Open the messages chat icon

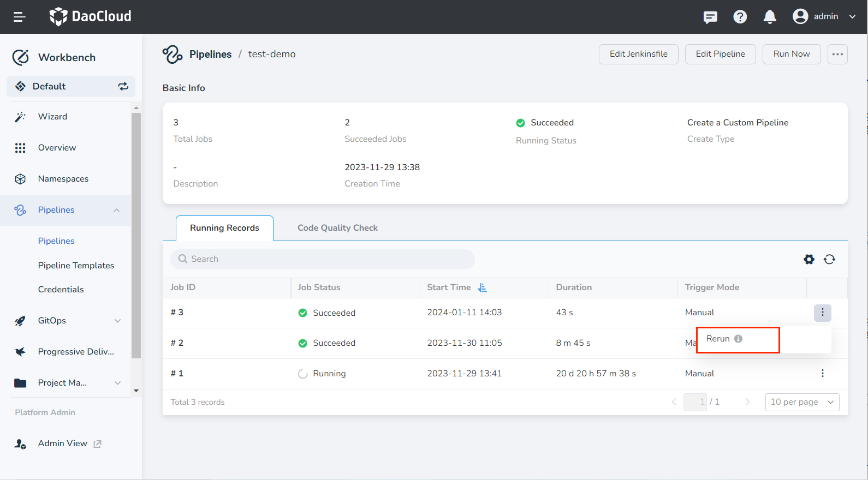point(710,17)
